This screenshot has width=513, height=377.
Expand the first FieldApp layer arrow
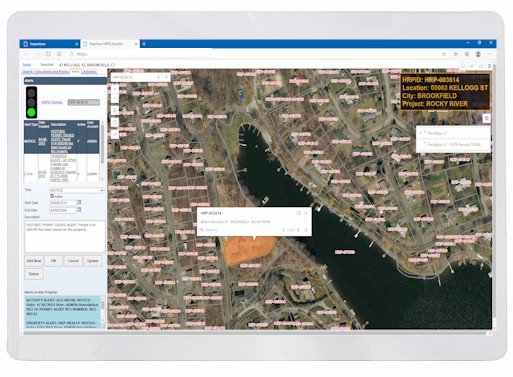pyautogui.click(x=421, y=133)
